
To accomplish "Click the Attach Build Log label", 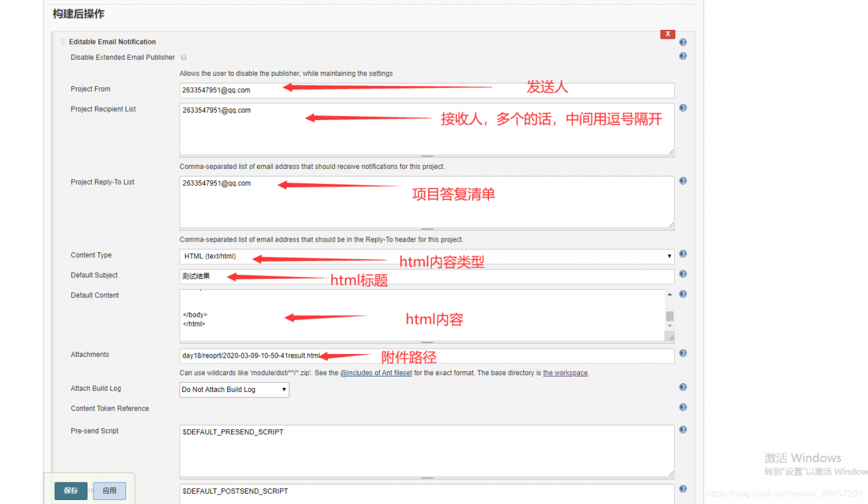I will pos(96,389).
